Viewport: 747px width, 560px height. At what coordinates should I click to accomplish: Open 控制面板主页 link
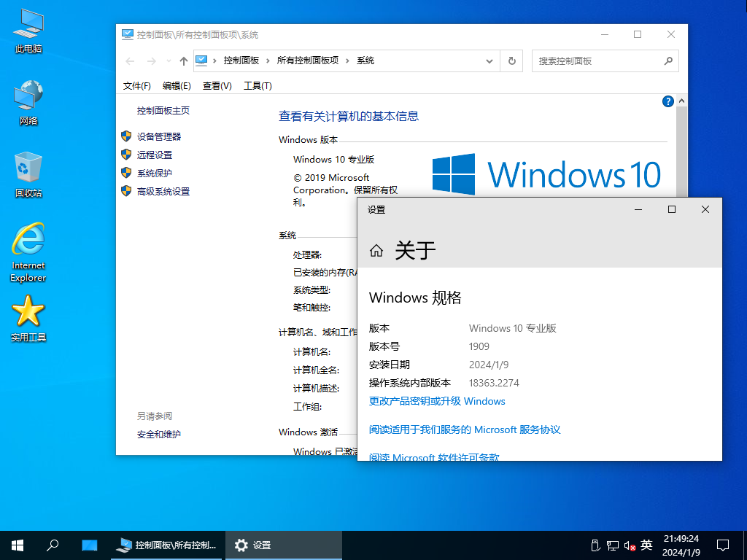point(163,111)
